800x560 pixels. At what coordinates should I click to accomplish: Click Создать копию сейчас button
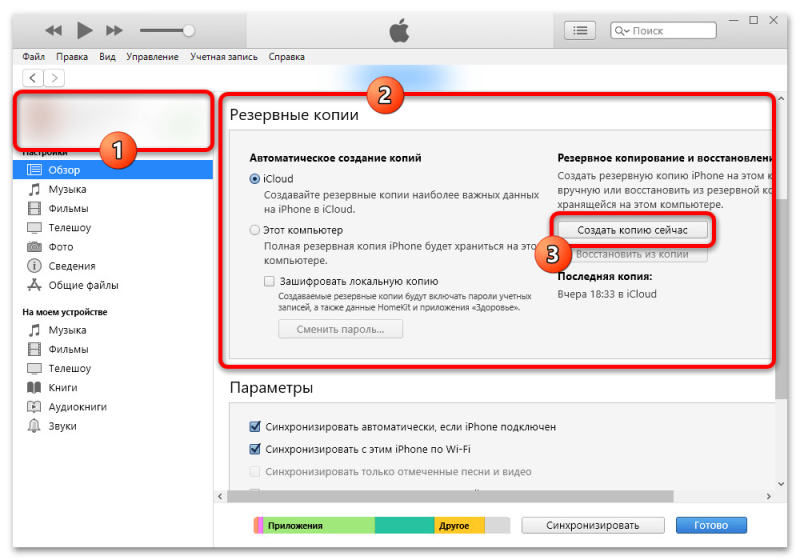click(x=632, y=230)
